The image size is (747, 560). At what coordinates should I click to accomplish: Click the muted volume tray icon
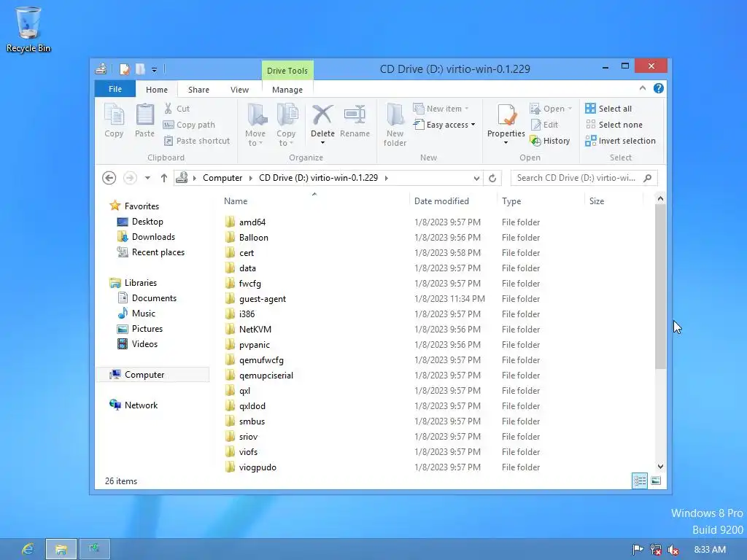(x=673, y=550)
